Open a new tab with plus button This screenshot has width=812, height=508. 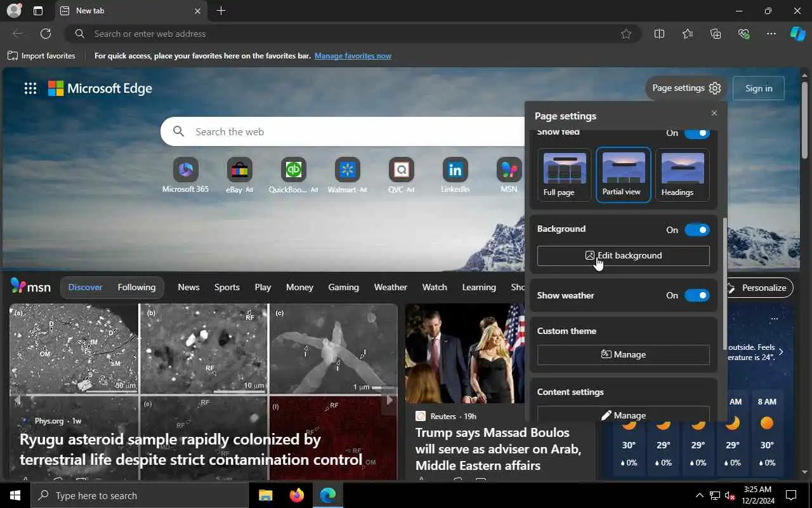(221, 11)
